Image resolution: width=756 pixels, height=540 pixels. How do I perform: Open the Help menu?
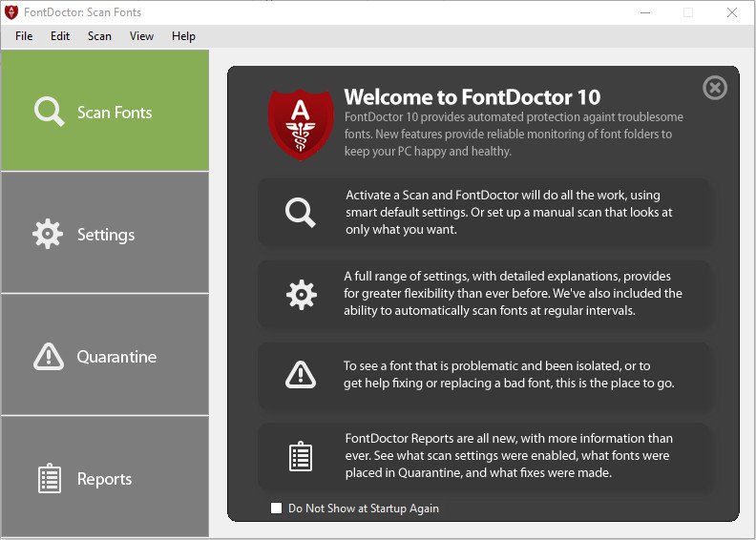coord(183,36)
